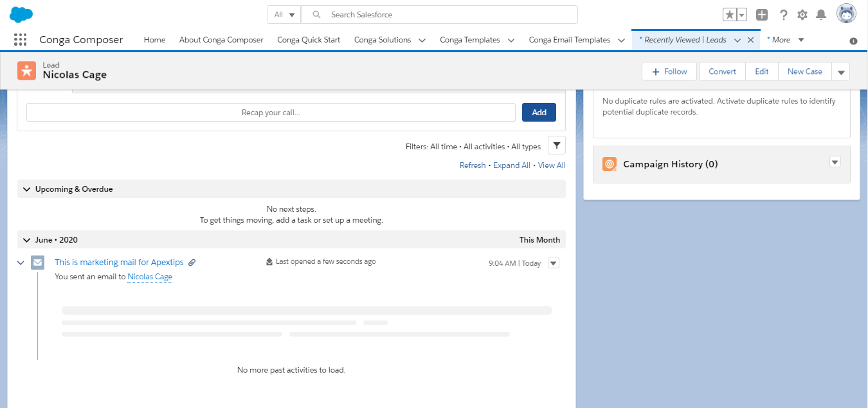The height and width of the screenshot is (408, 868).
Task: Click the 'This Month' label
Action: coord(539,240)
